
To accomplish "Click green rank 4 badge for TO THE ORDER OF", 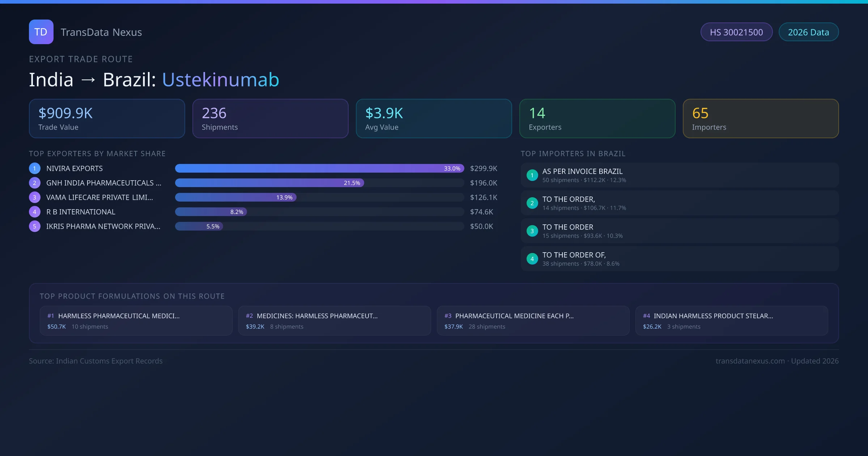I will [x=532, y=259].
